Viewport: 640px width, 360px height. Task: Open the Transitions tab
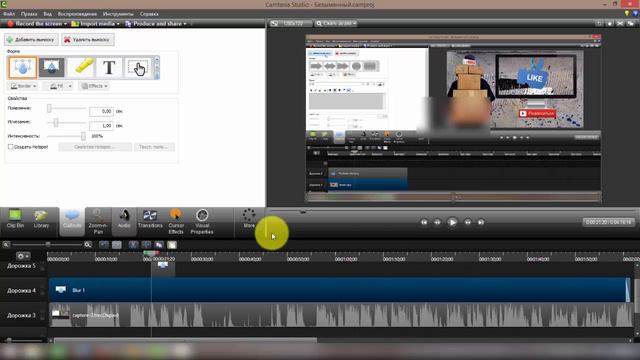click(150, 219)
